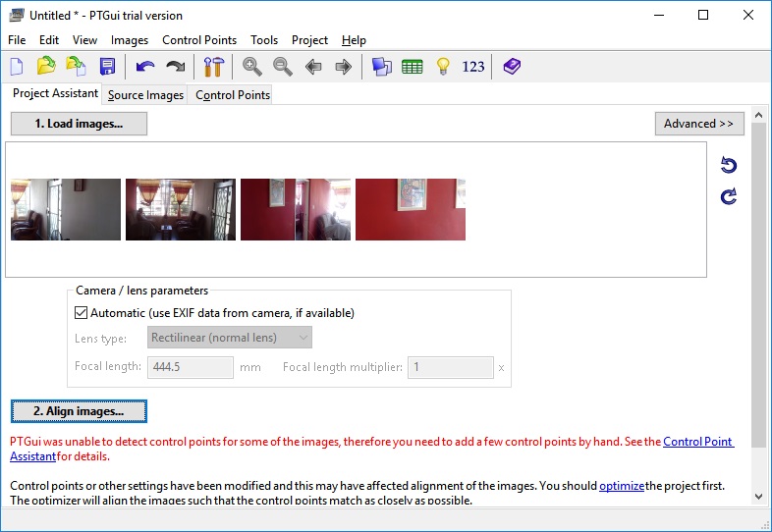Image resolution: width=772 pixels, height=532 pixels.
Task: Open the Lens type dropdown
Action: click(x=230, y=337)
